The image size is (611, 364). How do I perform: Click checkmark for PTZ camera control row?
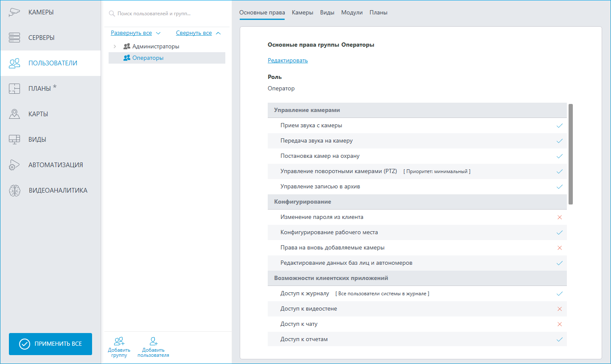click(560, 171)
